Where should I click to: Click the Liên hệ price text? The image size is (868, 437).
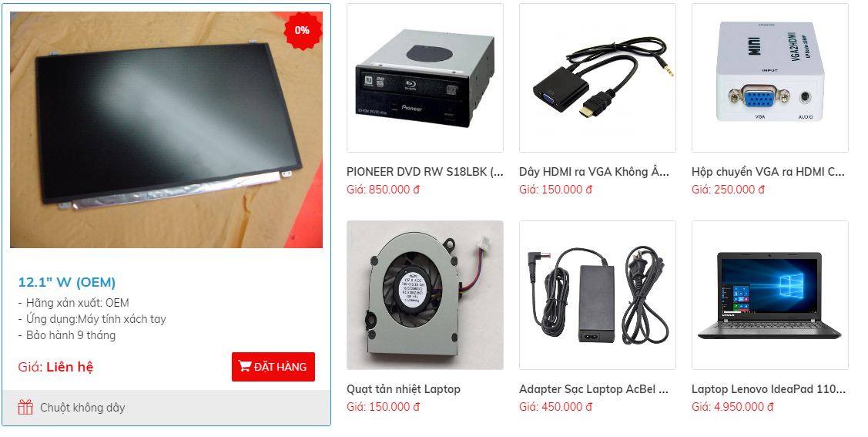(x=70, y=367)
